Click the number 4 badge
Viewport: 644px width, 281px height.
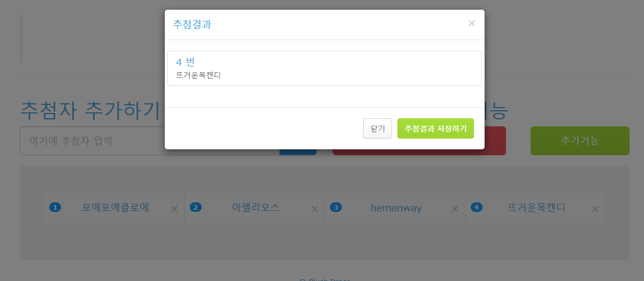point(476,208)
